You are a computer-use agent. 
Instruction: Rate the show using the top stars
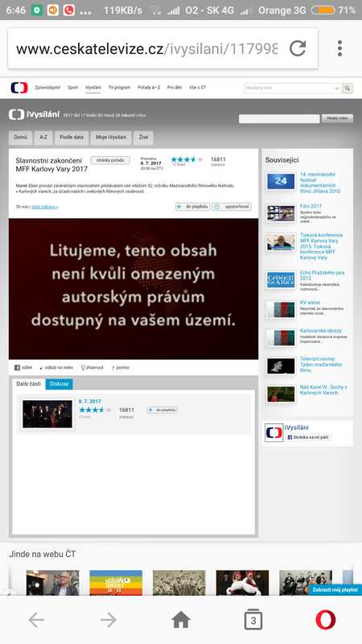tap(187, 159)
